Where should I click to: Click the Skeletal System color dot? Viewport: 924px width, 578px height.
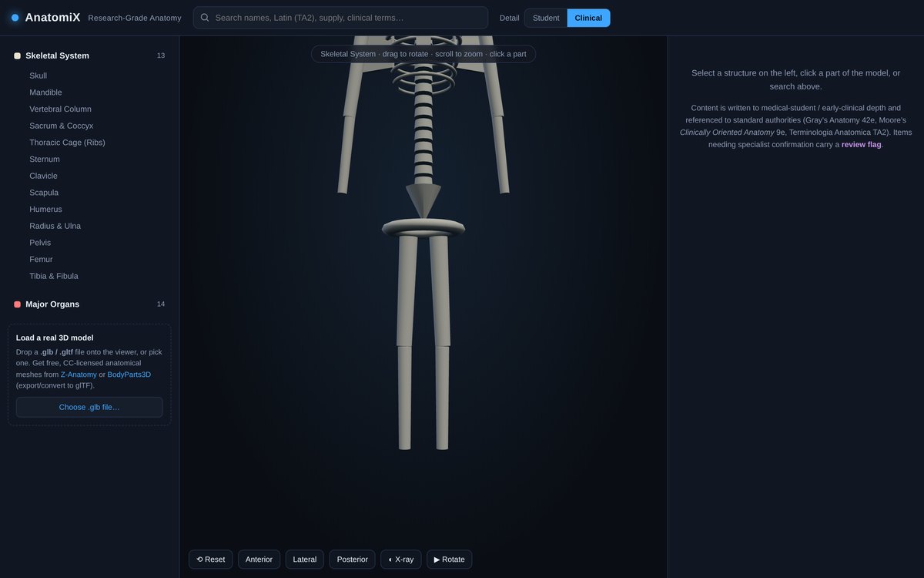18,55
